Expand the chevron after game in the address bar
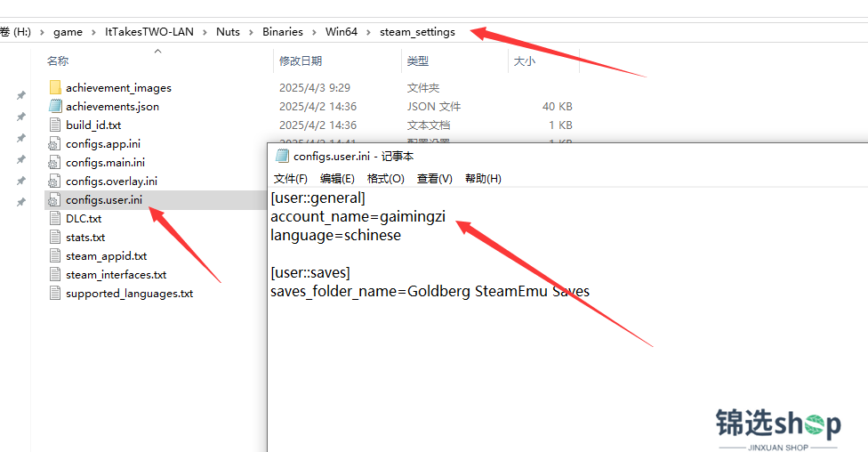 point(93,32)
